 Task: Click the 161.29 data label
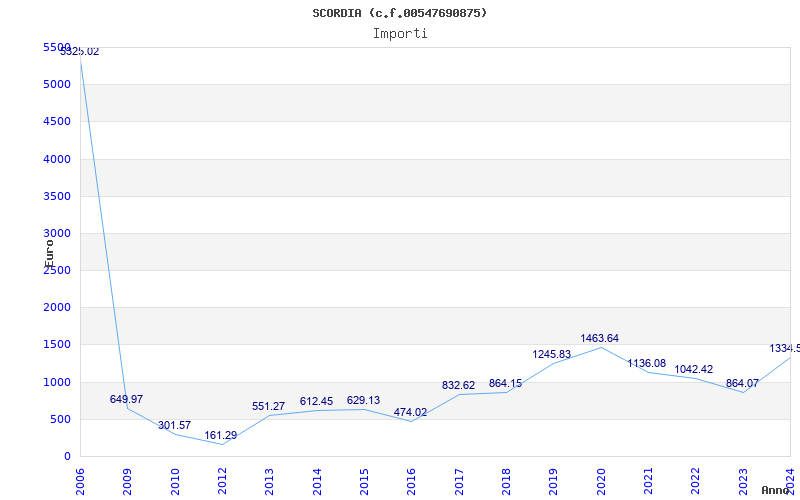[x=220, y=436]
